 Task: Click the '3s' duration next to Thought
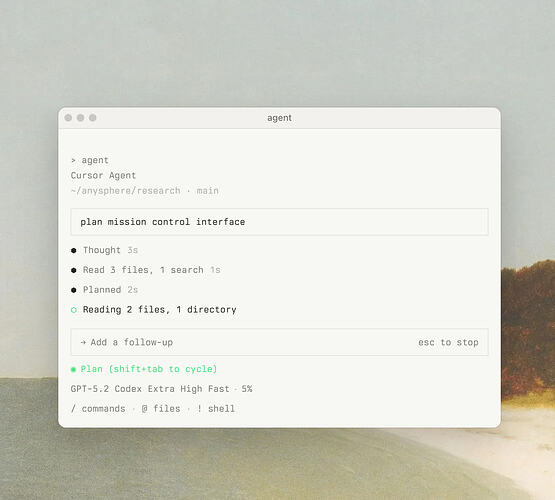coord(132,250)
